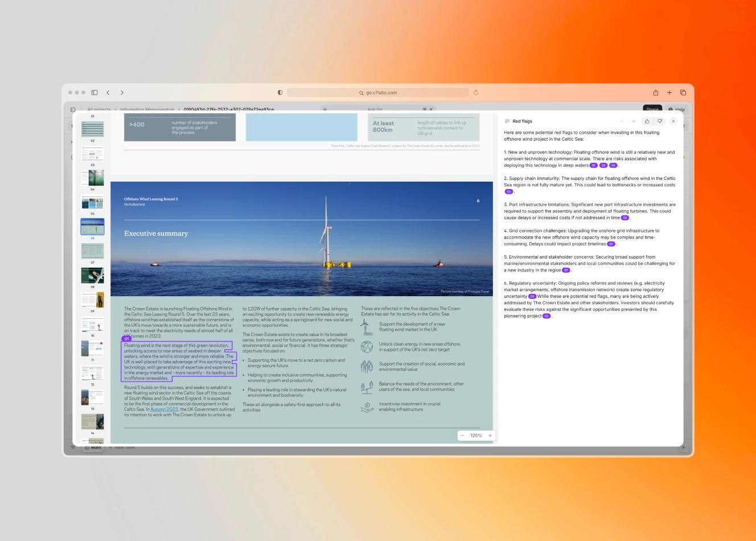Give thumbs down to the Red flags answer
The image size is (756, 541).
coord(660,121)
